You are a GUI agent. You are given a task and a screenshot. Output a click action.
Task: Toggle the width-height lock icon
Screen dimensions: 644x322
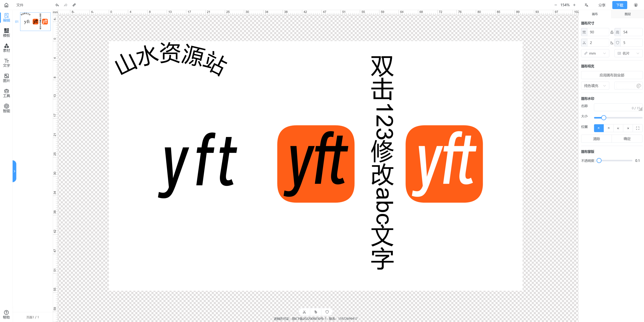click(612, 32)
